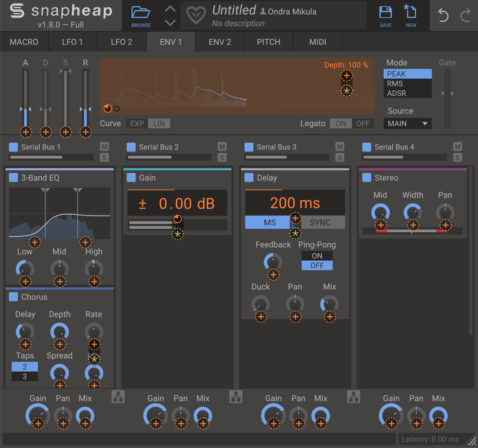Click the Depth 100% modulation plus handle
The width and height of the screenshot is (478, 448).
point(347,75)
